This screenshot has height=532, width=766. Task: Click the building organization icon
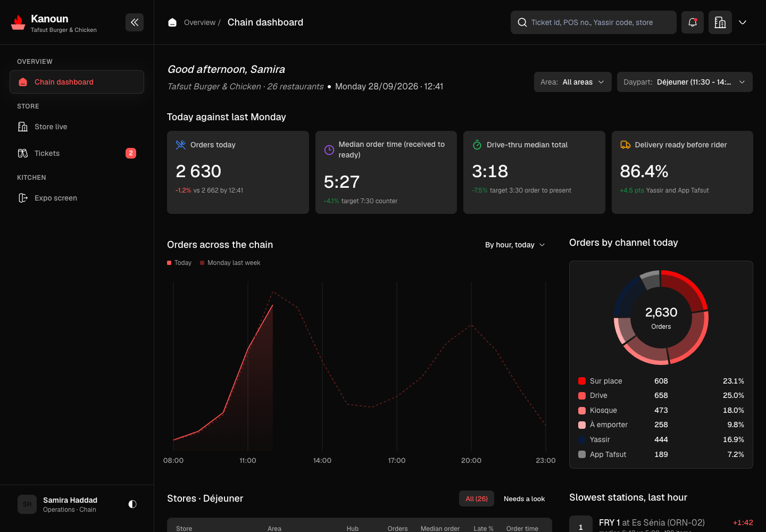[x=720, y=22]
